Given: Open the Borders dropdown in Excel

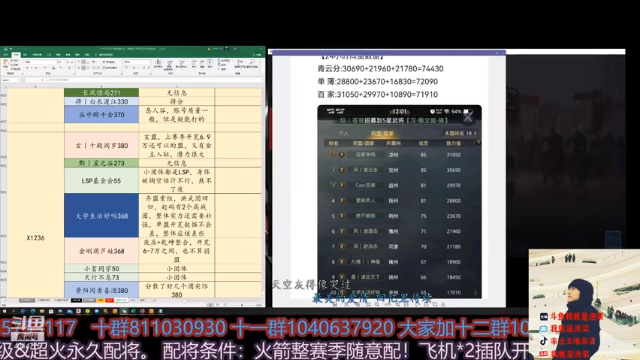Looking at the screenshot, I should click(48, 67).
